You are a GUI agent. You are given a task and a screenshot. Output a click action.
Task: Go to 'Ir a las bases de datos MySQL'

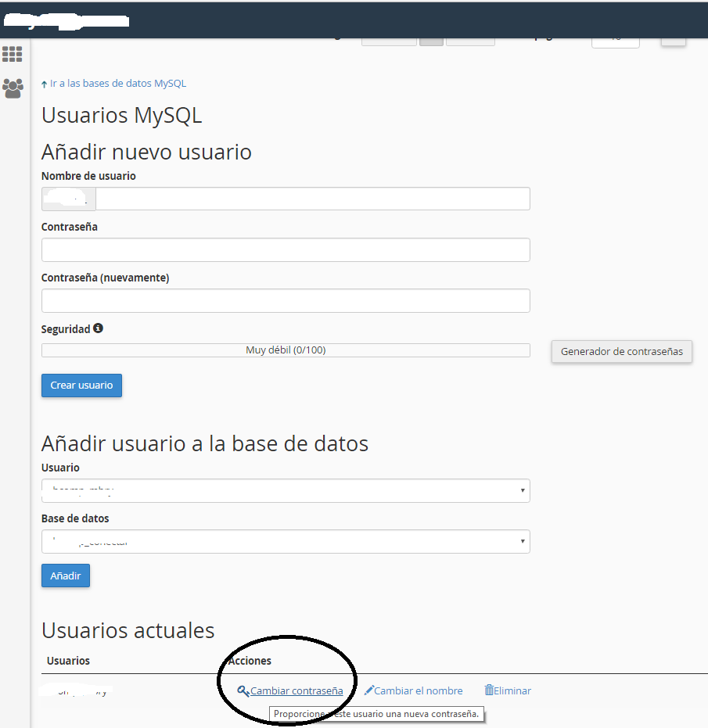[x=118, y=84]
